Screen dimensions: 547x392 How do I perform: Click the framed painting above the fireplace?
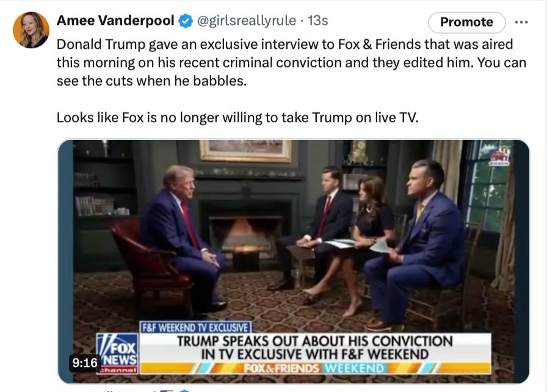pyautogui.click(x=245, y=150)
